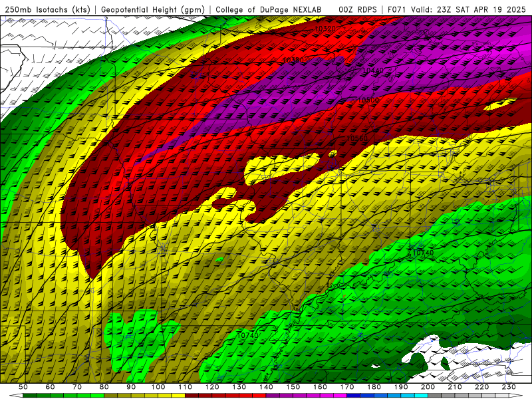Click the "250mb Isotachs (kts)" title text
The image size is (532, 399).
48,9
